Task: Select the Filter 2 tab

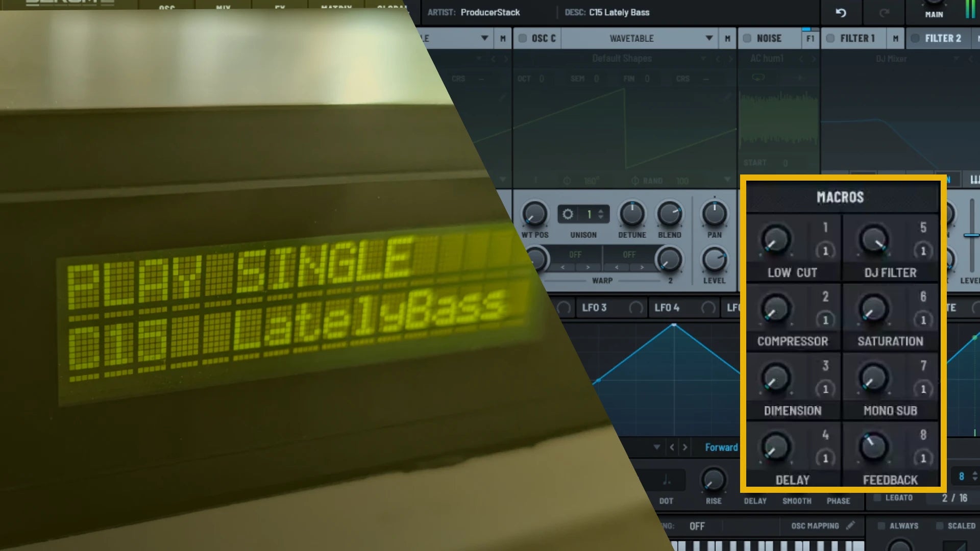Action: click(x=942, y=38)
